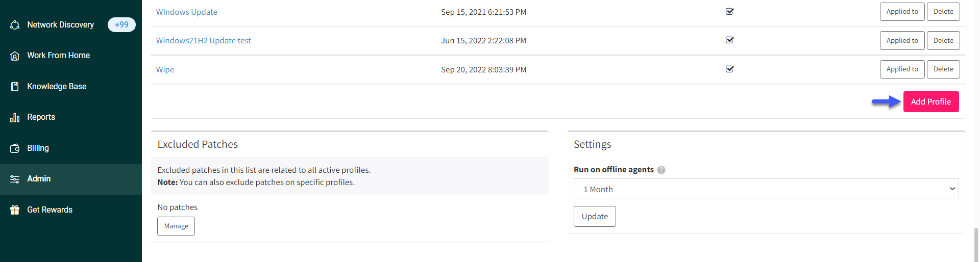Toggle the checkbox in the WIndows Update row
The image size is (980, 262).
coord(729,11)
